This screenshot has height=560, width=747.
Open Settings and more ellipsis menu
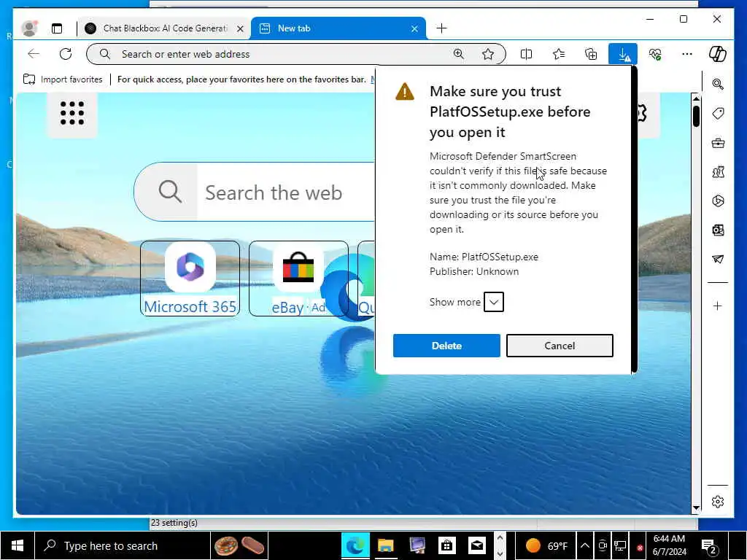[x=687, y=54]
